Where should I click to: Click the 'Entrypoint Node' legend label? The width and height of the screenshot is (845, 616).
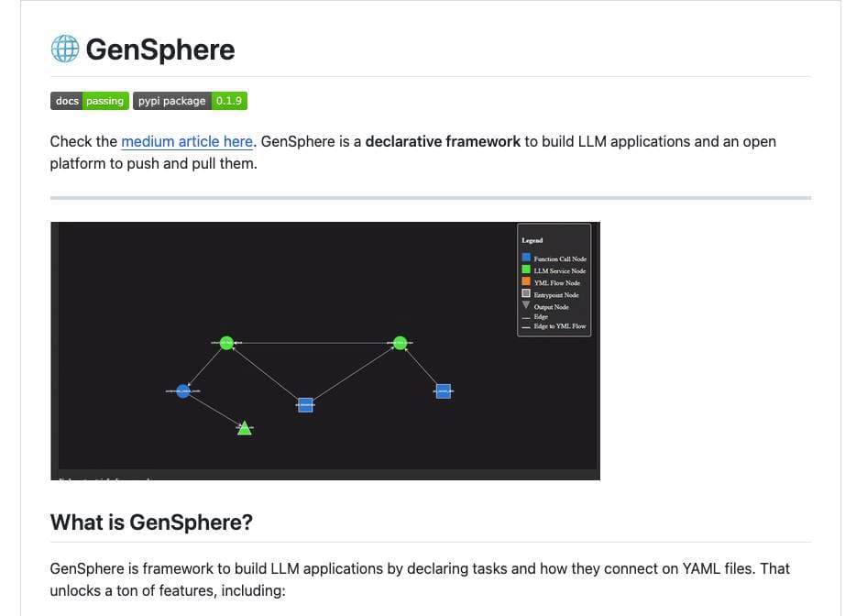[x=556, y=295]
